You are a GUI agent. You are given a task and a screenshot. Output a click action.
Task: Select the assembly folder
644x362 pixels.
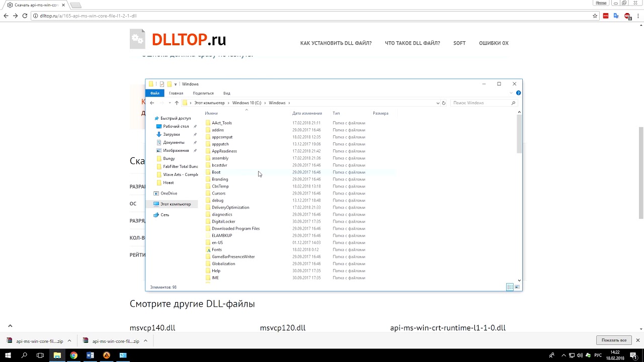(x=220, y=158)
